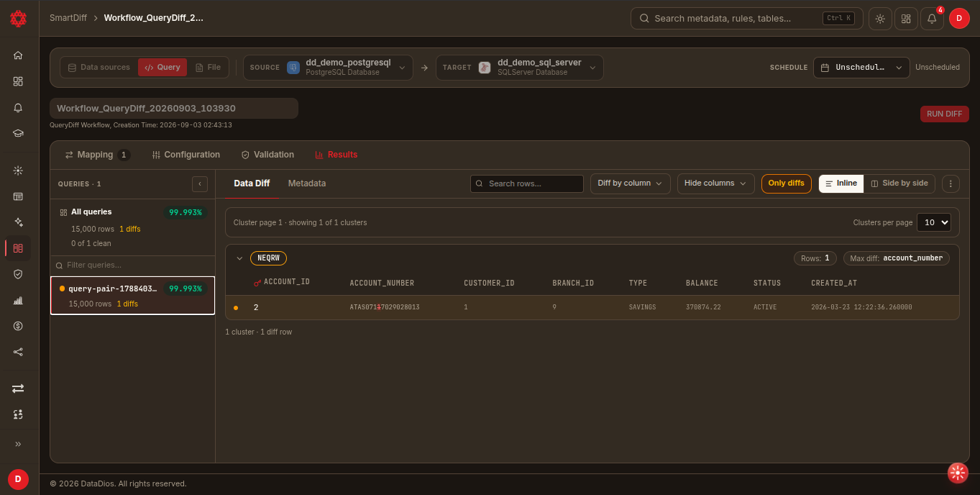Switch to File mode
The height and width of the screenshot is (495, 980).
coord(209,68)
